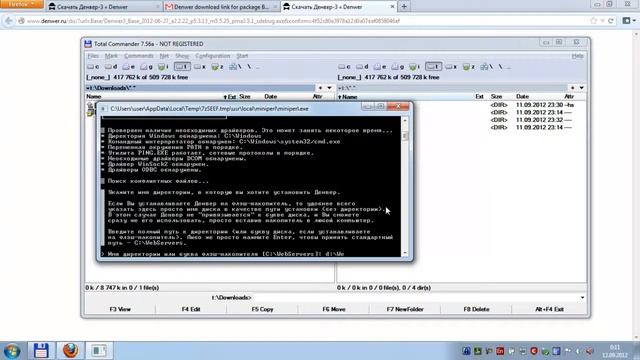Image resolution: width=640 pixels, height=360 pixels.
Task: Open right panel favorites asterisk menu
Action: pos(573,88)
